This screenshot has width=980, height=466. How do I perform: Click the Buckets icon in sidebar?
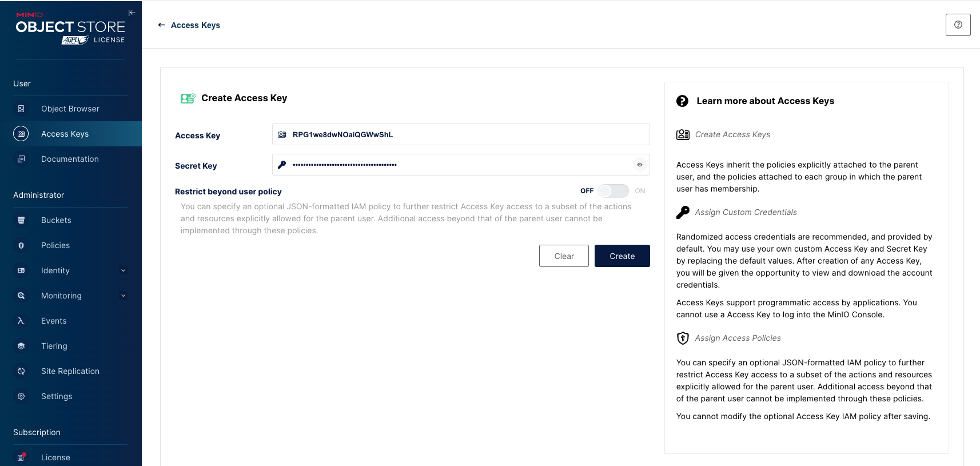coord(21,220)
